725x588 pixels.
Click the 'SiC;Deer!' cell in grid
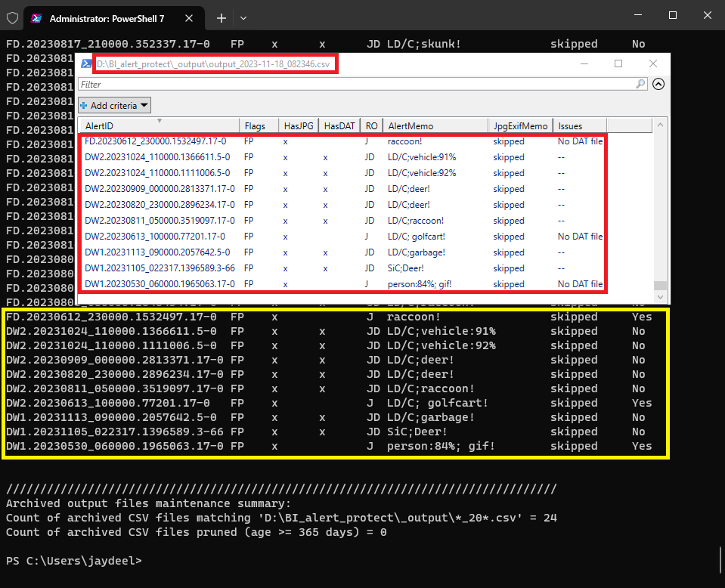point(405,268)
